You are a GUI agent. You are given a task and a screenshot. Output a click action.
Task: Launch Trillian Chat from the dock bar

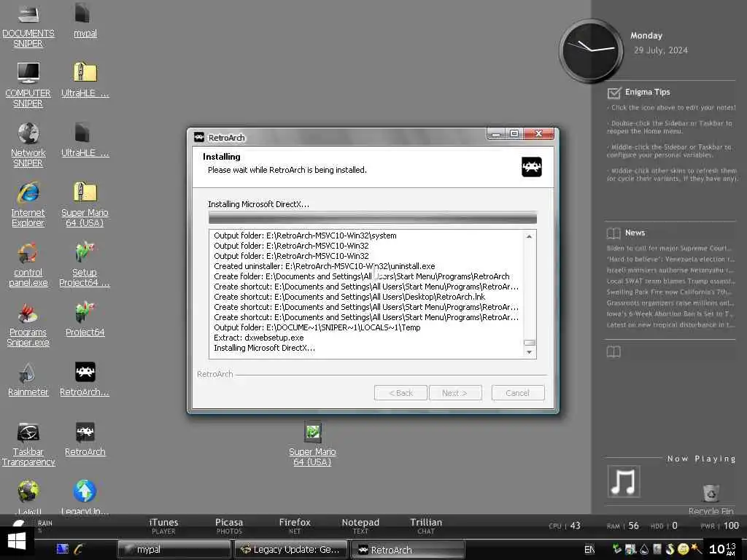(x=426, y=526)
